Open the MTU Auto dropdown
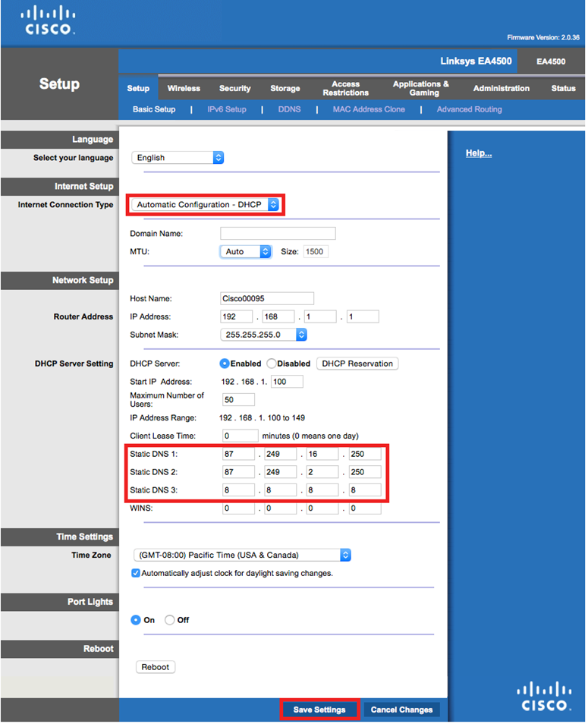Image resolution: width=588 pixels, height=724 pixels. point(246,252)
